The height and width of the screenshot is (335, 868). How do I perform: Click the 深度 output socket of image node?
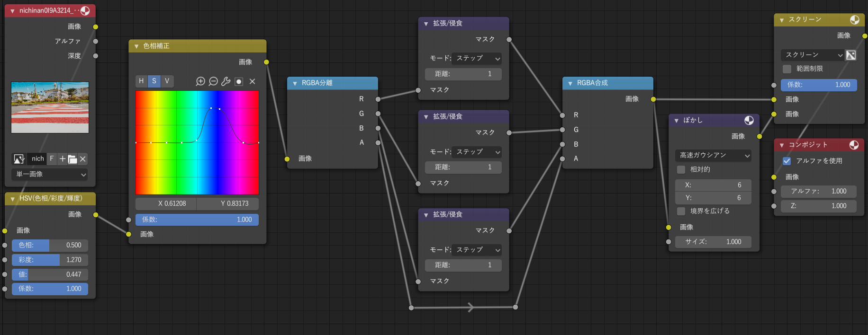click(x=96, y=56)
